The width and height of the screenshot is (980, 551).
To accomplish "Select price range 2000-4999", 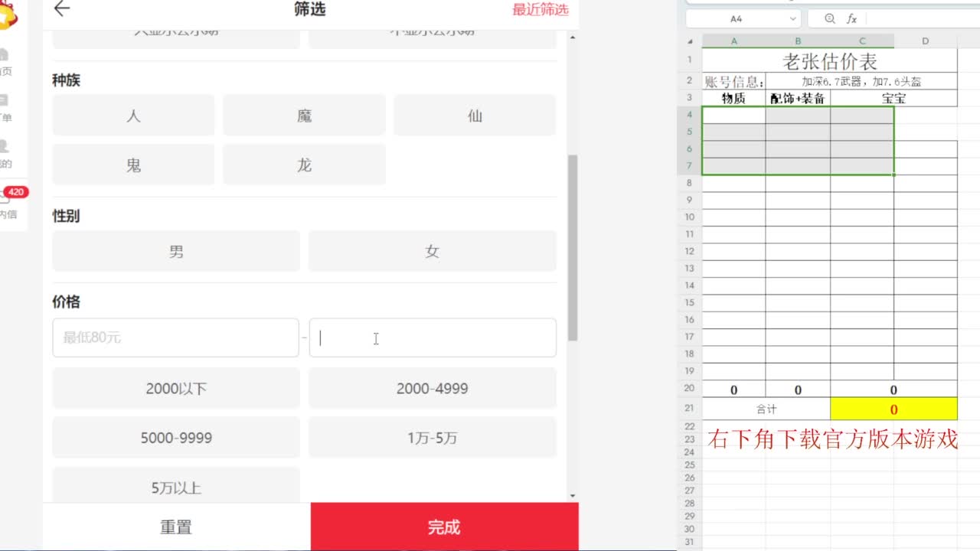I will tap(433, 388).
